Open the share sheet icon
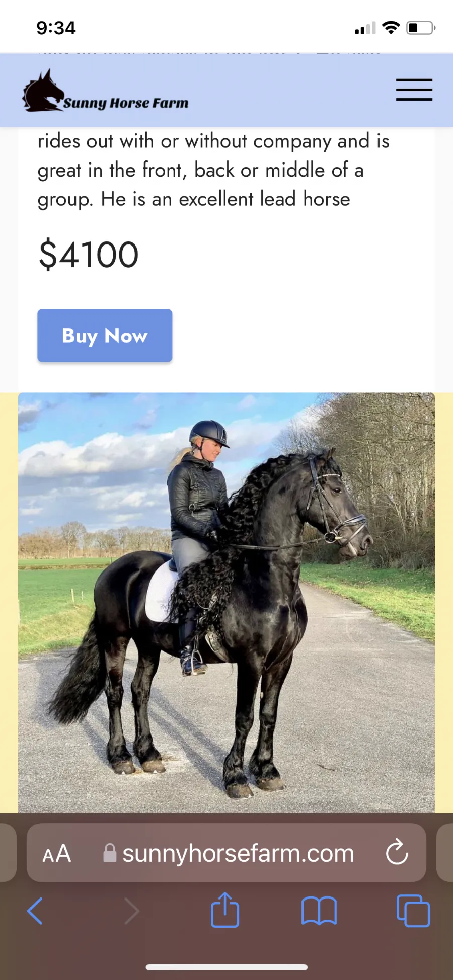Screen dimensions: 453x980 coord(225,910)
